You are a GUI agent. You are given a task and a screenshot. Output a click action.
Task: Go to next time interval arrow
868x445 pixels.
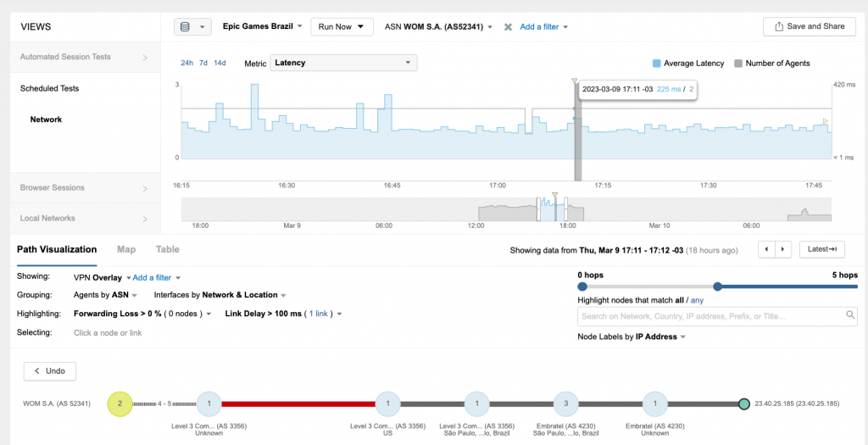pos(783,249)
